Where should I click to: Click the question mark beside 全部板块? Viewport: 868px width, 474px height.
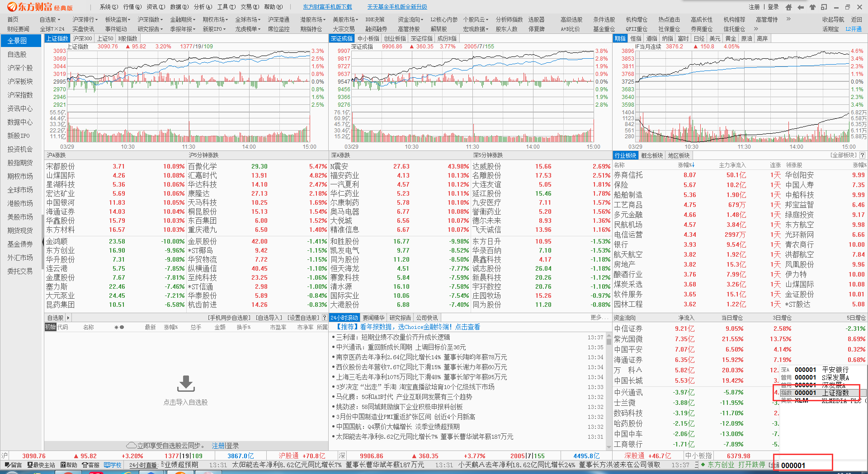tap(862, 155)
